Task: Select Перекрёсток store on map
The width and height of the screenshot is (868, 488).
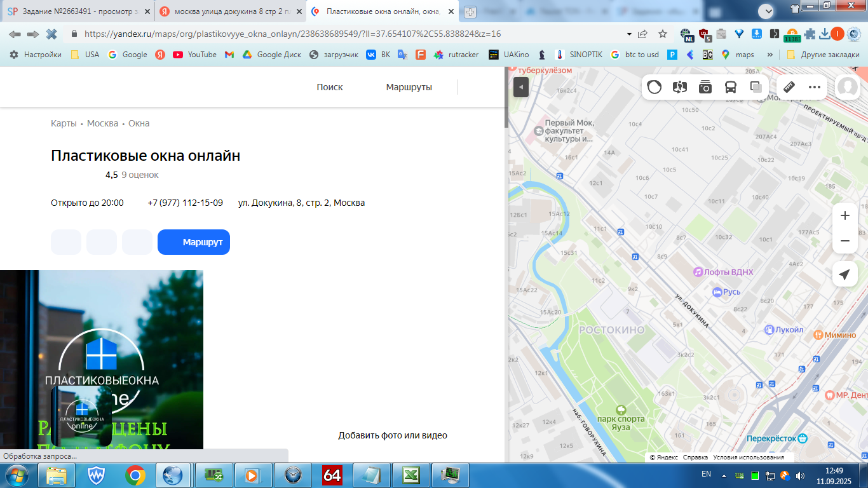Action: point(777,438)
